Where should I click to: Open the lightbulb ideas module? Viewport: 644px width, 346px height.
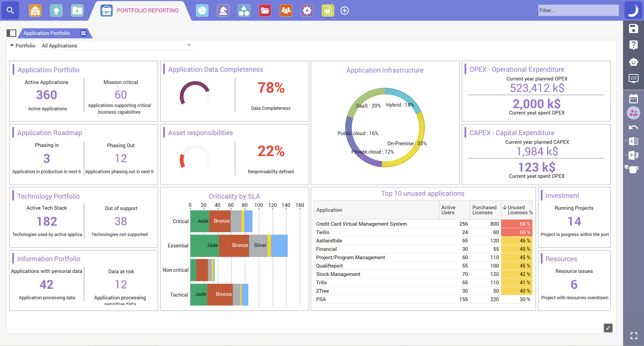(56, 11)
